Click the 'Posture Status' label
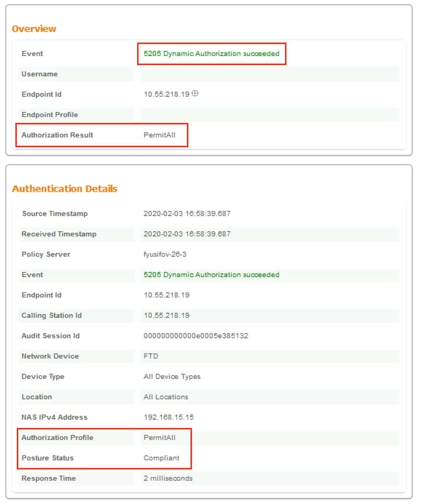 [47, 458]
